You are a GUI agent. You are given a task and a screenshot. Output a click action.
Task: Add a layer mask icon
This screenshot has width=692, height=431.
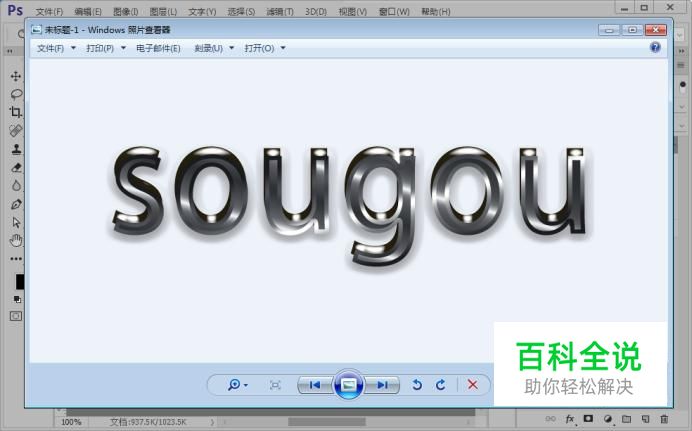(x=588, y=418)
